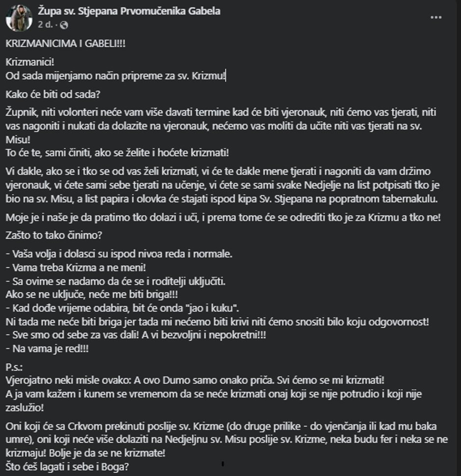Click the line "To će te, sami činiti"
Screen dimensions: 461x476
coord(118,152)
